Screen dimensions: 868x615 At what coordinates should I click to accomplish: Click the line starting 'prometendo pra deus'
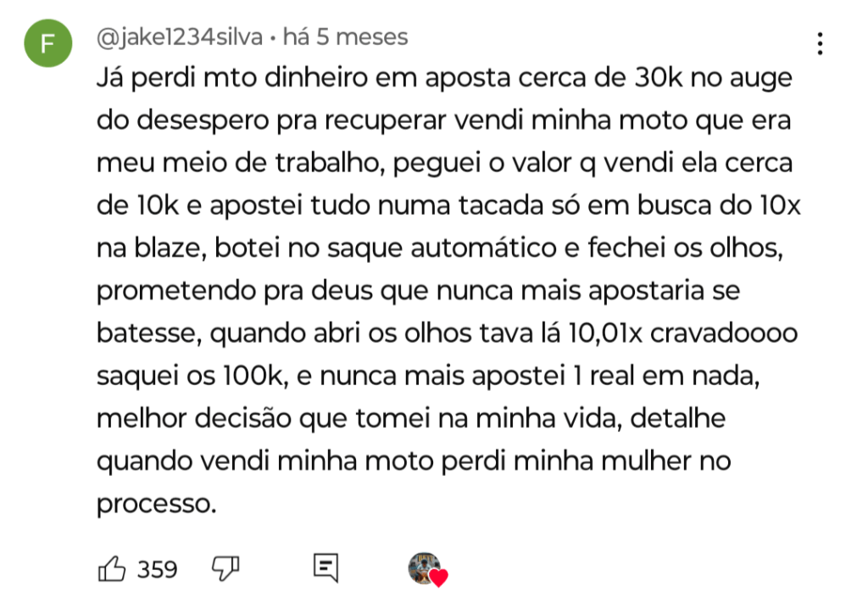click(x=419, y=291)
